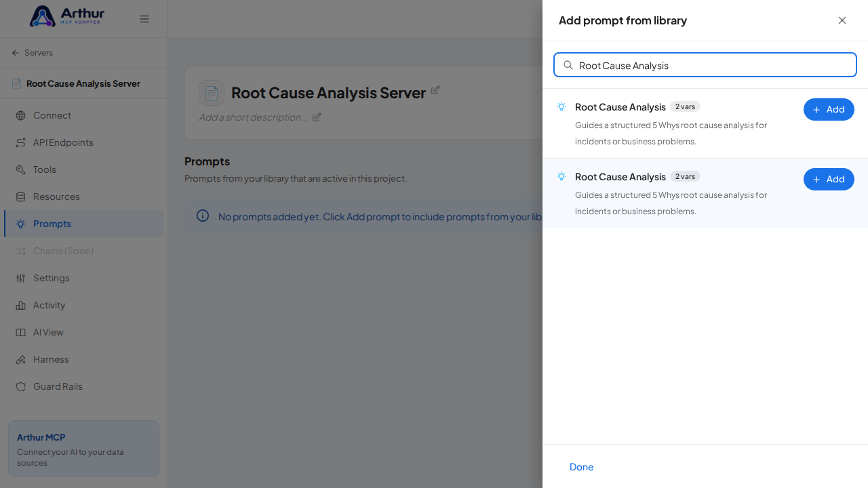Screen dimensions: 868x488
Task: Open the Resources section
Action: click(x=83, y=197)
